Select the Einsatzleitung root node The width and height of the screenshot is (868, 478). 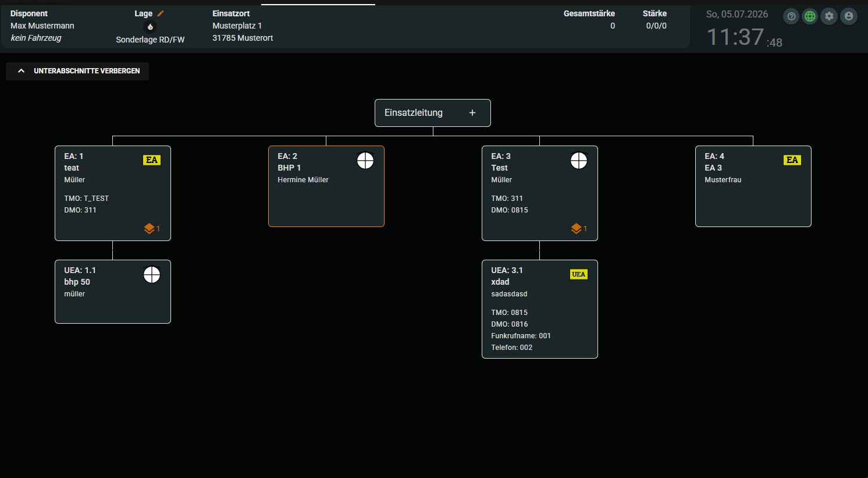[x=433, y=113]
